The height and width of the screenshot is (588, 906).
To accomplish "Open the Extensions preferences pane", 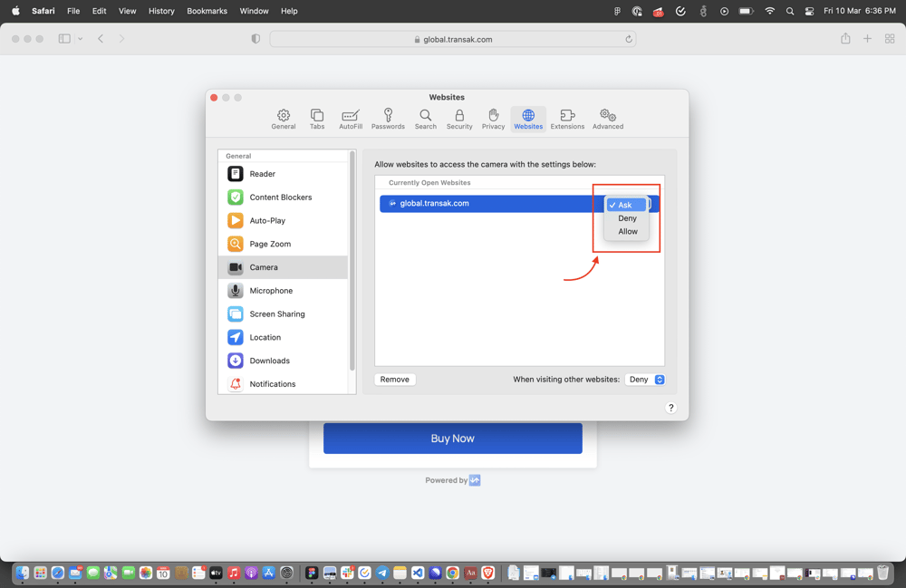I will pos(567,119).
